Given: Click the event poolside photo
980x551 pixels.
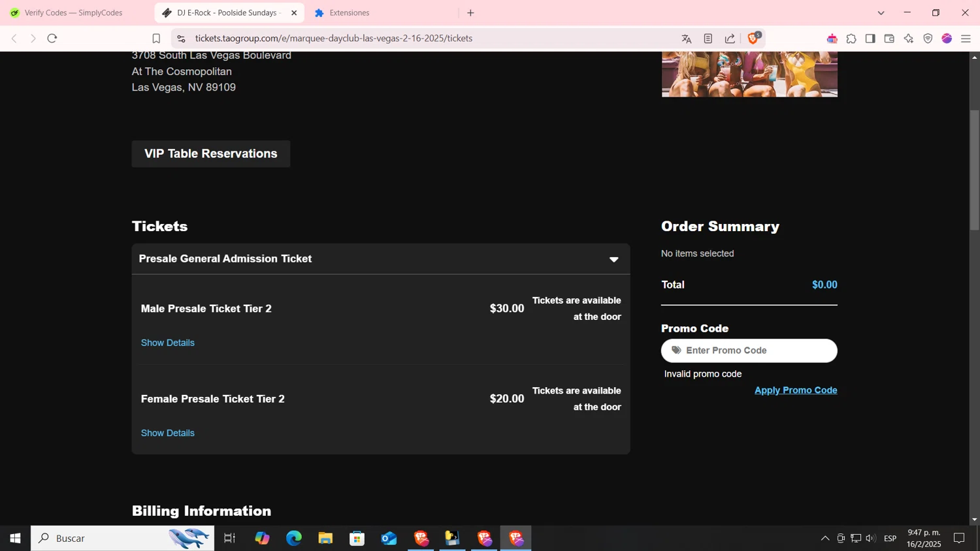Looking at the screenshot, I should pos(749,74).
